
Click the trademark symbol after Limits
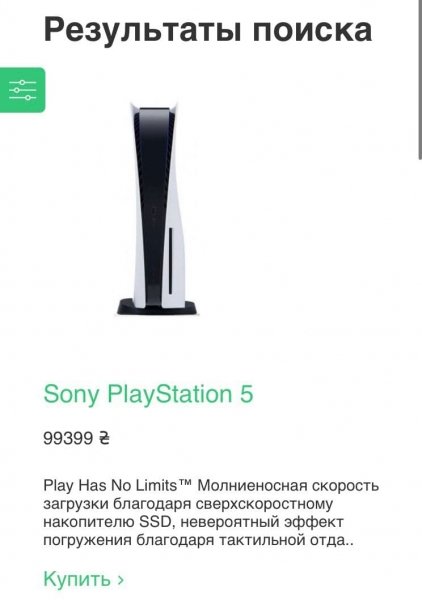point(185,483)
